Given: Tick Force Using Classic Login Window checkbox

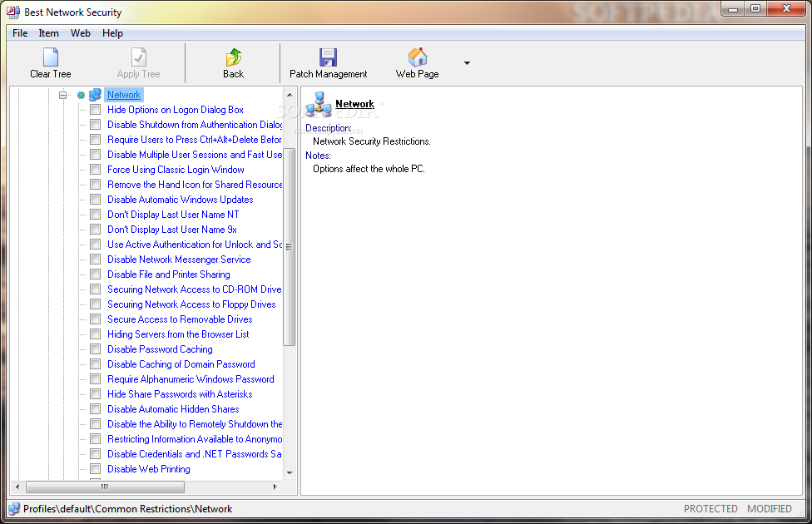Looking at the screenshot, I should tap(96, 170).
